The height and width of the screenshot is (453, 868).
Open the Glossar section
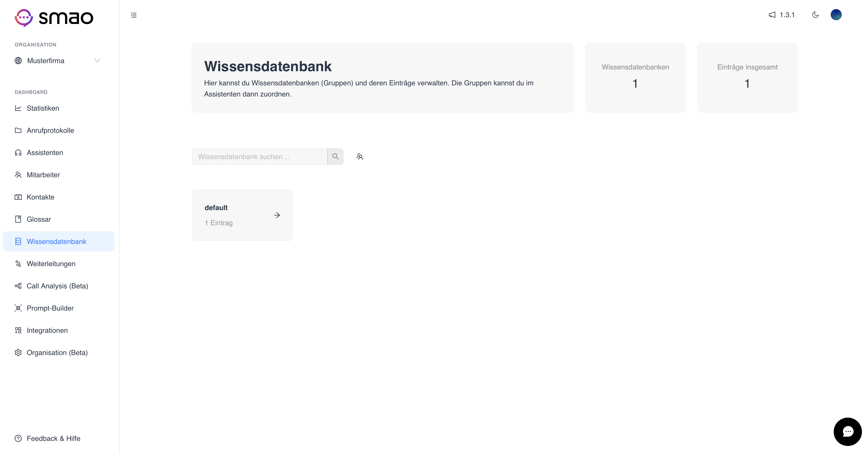39,219
